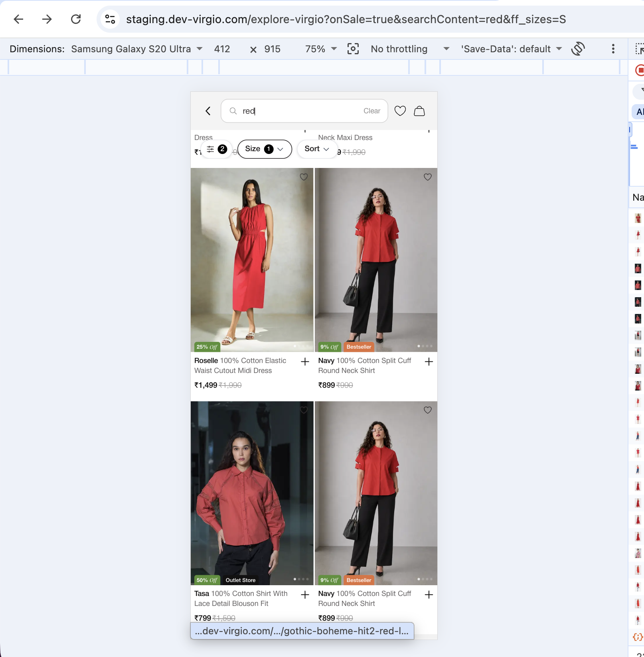Open the device Dimensions dropdown
The image size is (644, 657).
pos(137,49)
